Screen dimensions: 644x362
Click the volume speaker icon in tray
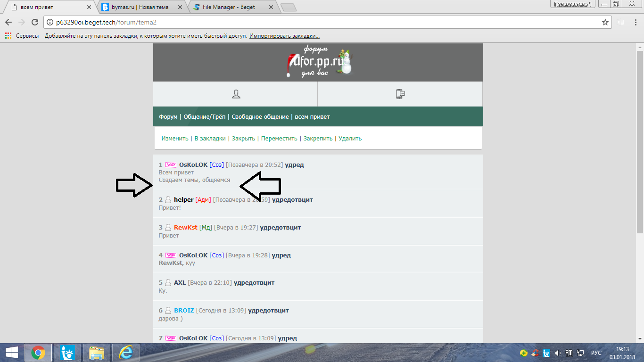[558, 353]
